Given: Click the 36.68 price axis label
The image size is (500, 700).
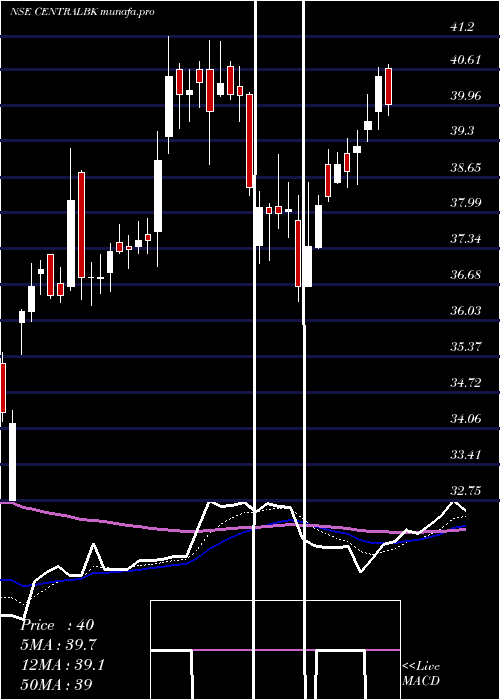Looking at the screenshot, I should pyautogui.click(x=466, y=275).
